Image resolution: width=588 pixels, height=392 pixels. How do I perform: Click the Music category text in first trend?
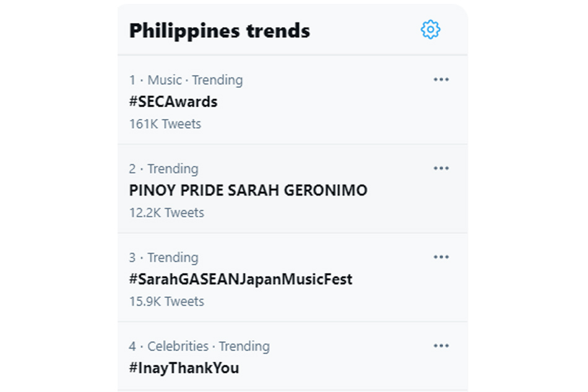point(164,80)
